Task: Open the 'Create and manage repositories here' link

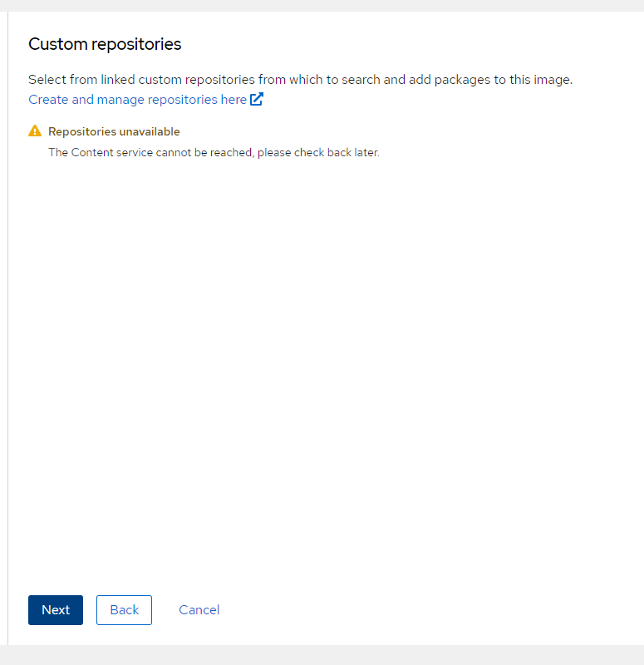Action: (x=137, y=100)
